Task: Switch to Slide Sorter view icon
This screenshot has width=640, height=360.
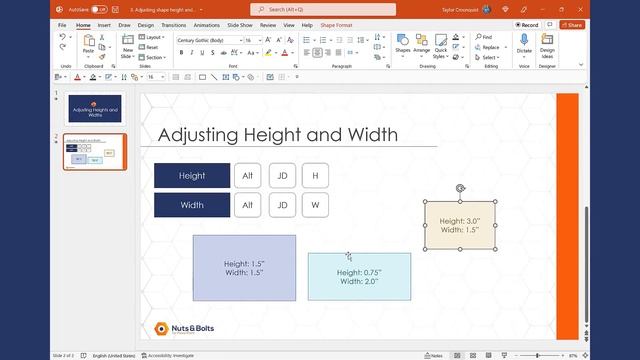Action: 473,356
